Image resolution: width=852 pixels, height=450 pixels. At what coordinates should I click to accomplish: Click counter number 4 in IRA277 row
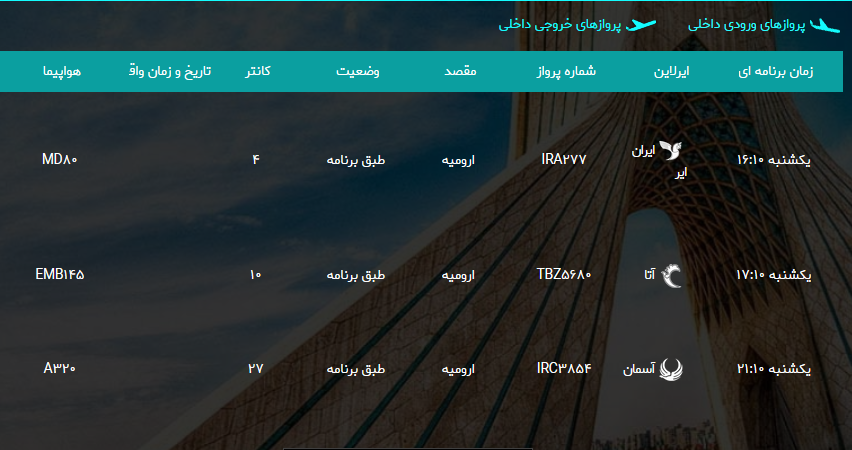tap(256, 159)
